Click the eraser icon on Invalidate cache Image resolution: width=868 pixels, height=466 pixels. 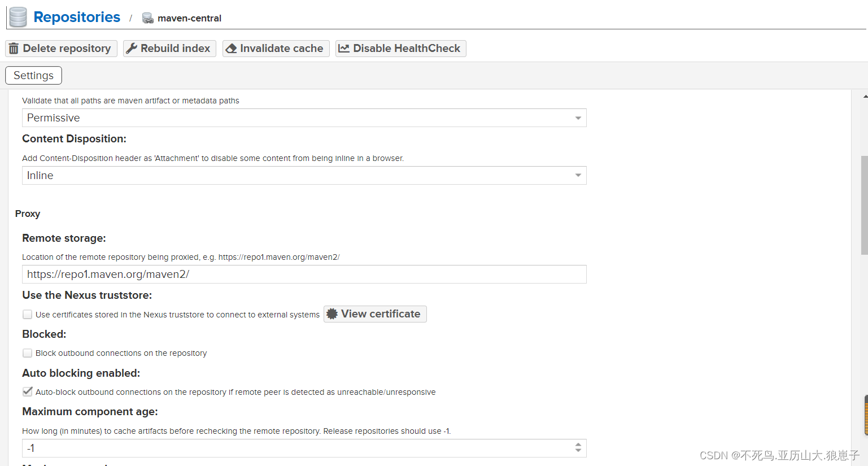coord(231,49)
